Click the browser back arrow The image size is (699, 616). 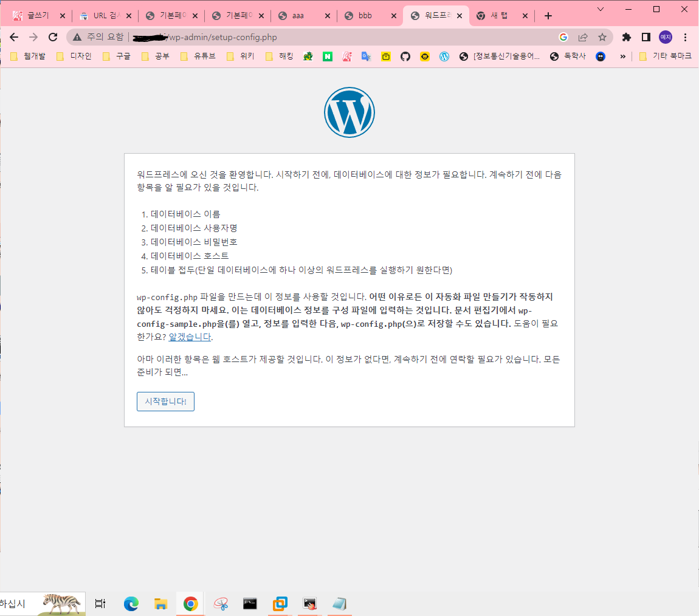click(x=14, y=37)
